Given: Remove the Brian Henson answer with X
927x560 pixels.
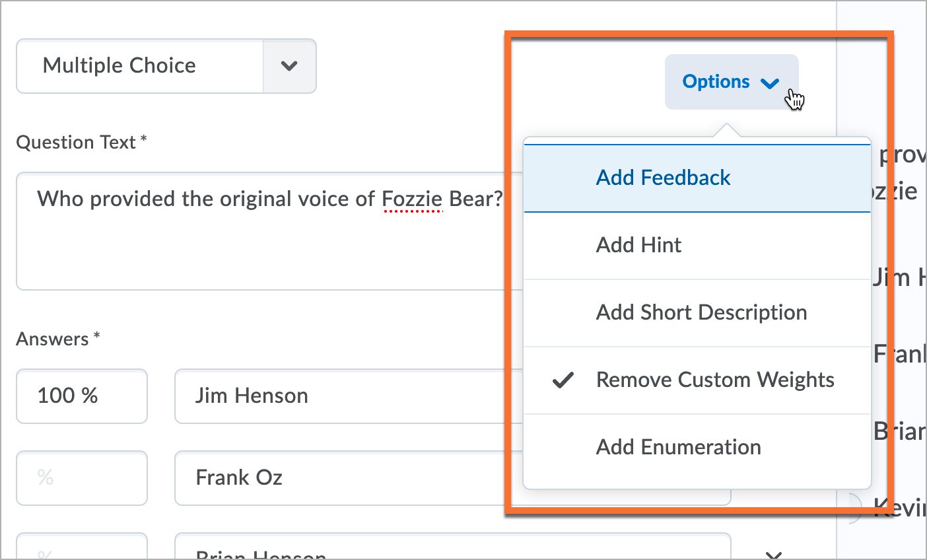Looking at the screenshot, I should tap(773, 555).
